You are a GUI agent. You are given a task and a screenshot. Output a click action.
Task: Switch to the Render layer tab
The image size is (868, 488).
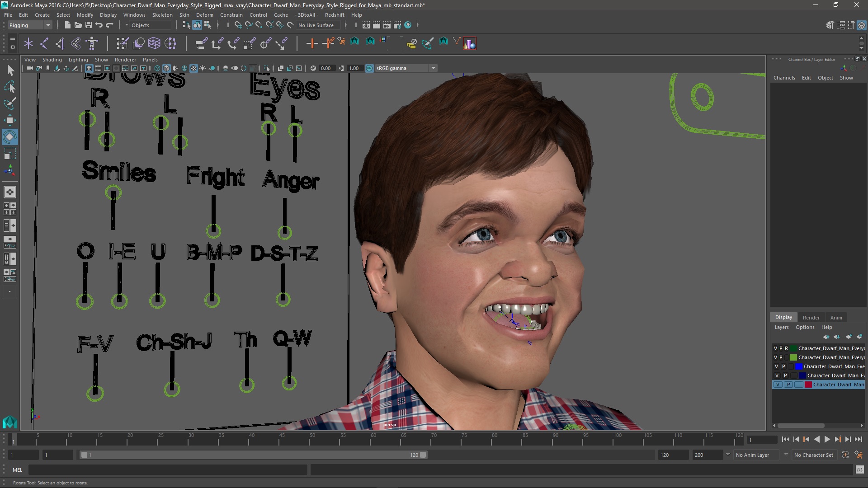tap(811, 318)
